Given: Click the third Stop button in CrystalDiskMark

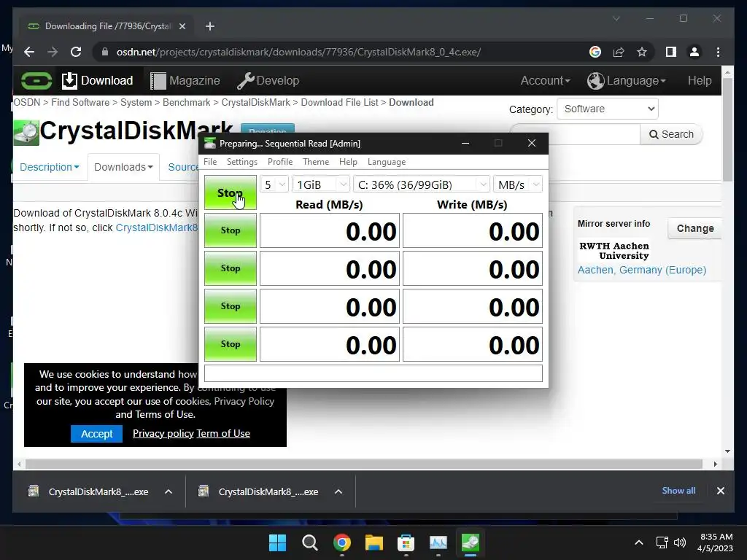Looking at the screenshot, I should [230, 268].
